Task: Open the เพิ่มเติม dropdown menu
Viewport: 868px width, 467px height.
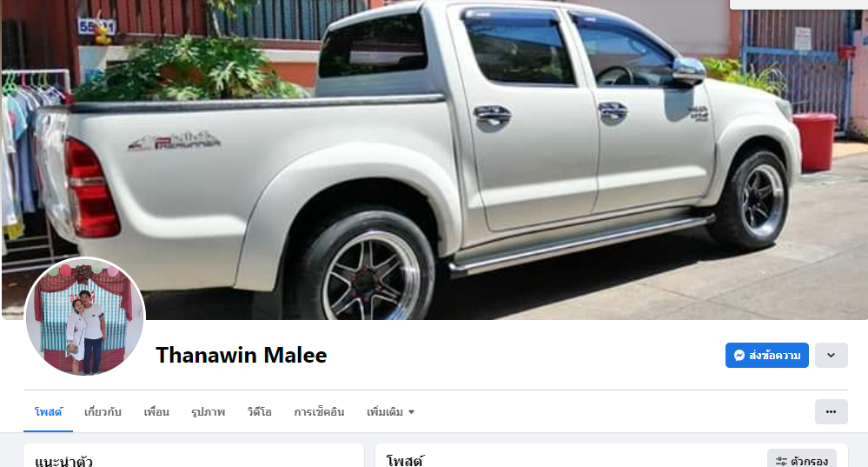Action: [390, 411]
